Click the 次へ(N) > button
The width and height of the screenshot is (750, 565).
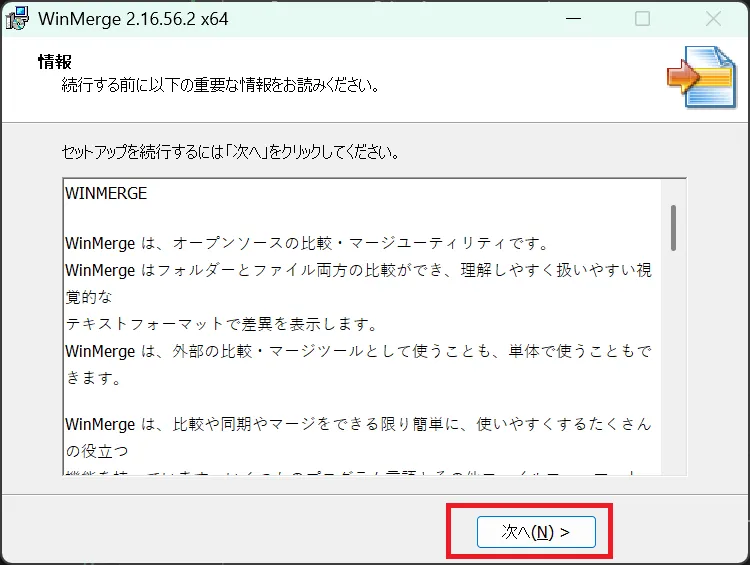(536, 532)
